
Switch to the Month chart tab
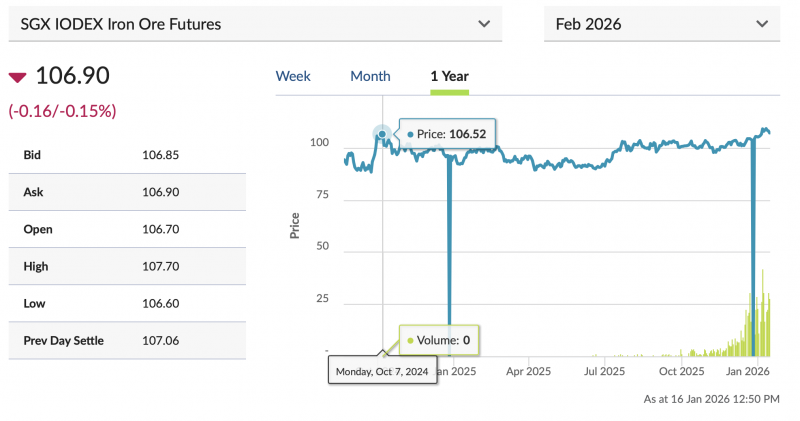[370, 76]
